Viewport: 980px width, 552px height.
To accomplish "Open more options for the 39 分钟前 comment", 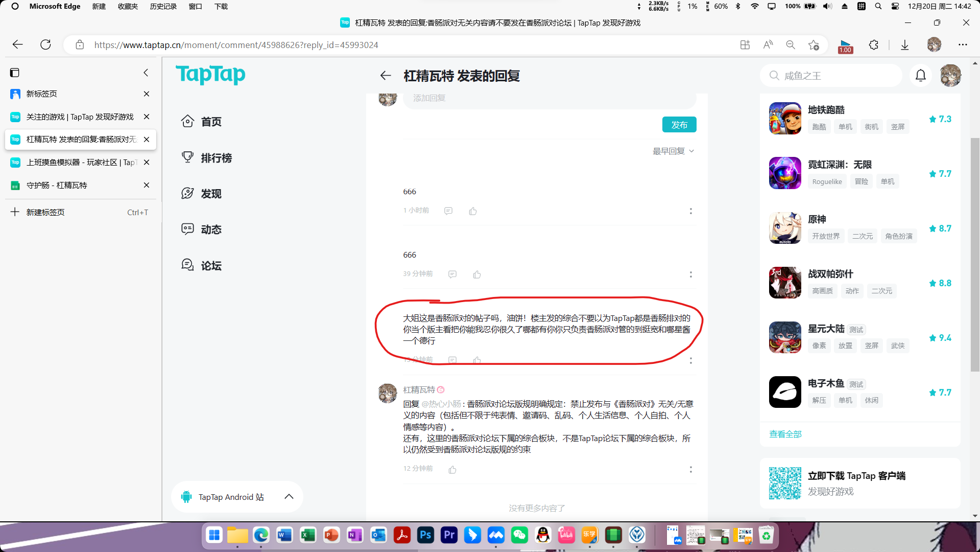I will point(691,274).
